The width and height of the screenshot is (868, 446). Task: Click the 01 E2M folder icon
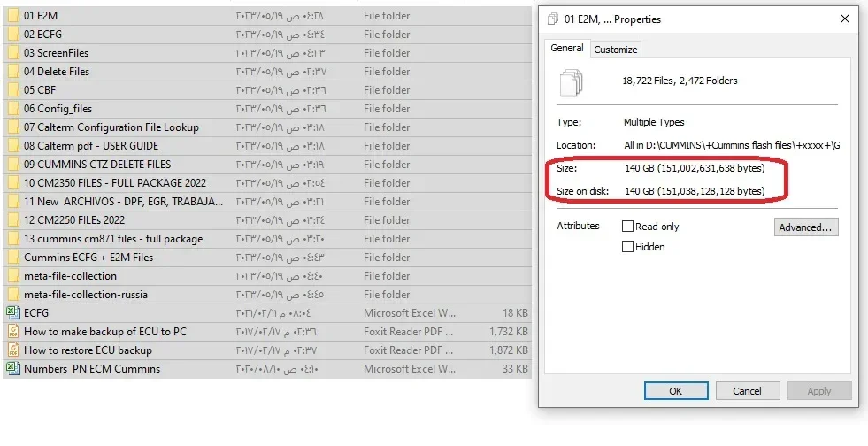(13, 16)
